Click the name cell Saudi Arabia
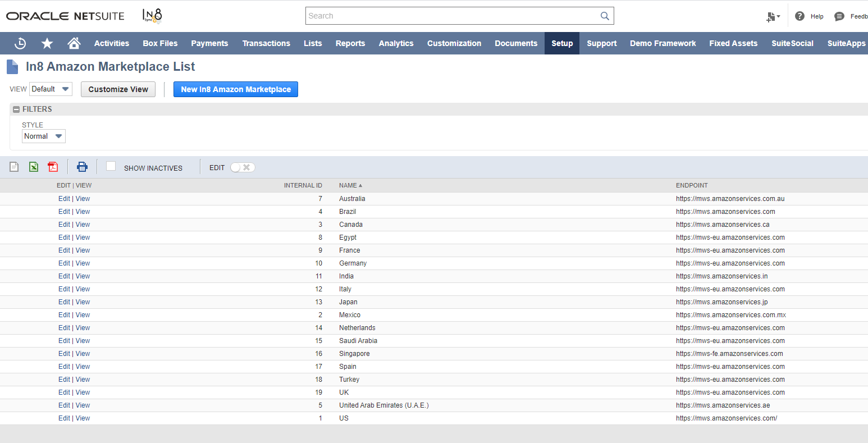868x443 pixels. coord(358,341)
